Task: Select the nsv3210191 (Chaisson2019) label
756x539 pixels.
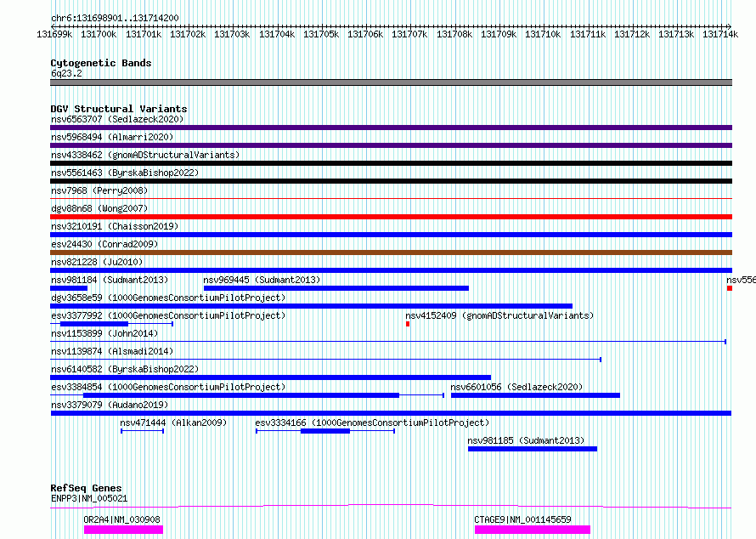Action: point(115,226)
